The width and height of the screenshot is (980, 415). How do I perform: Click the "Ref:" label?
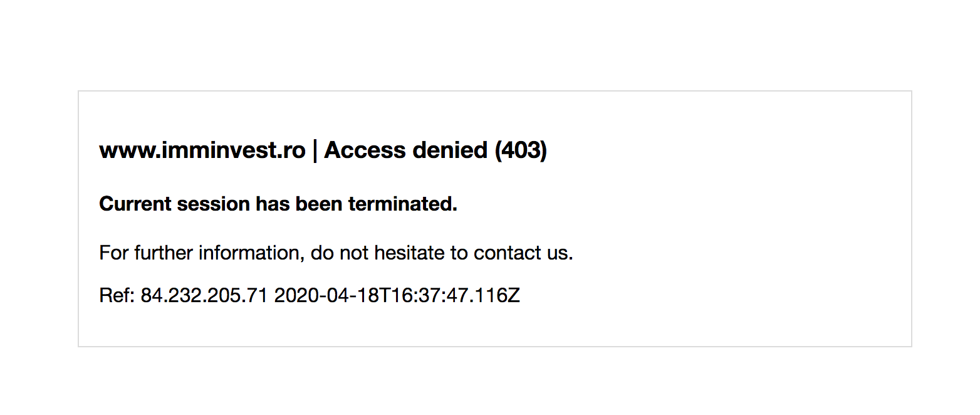117,296
